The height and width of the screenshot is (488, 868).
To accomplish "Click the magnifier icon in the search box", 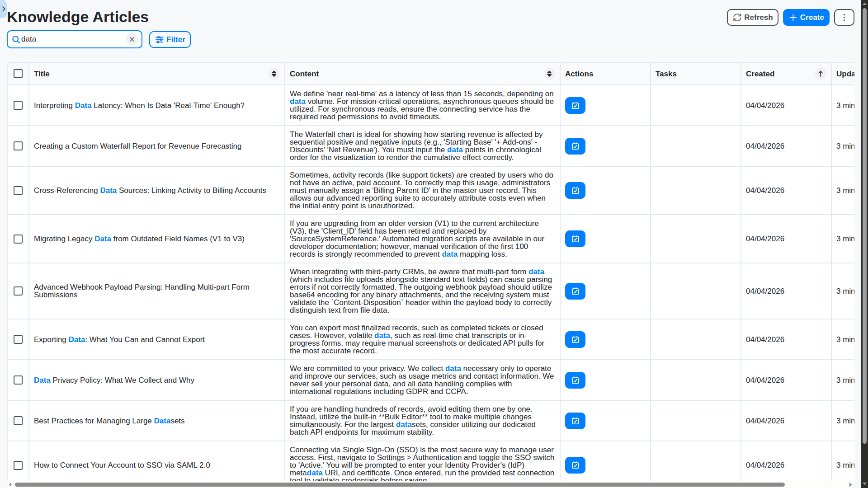I will pos(15,39).
